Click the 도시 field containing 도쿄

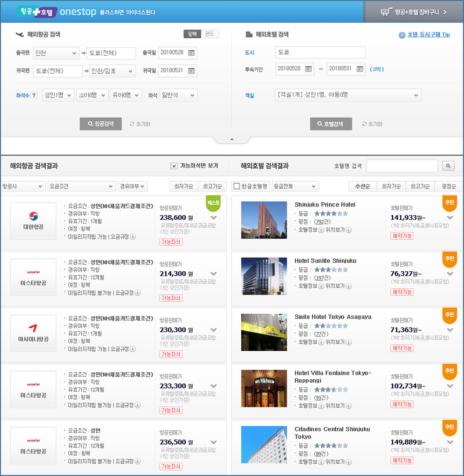[x=320, y=52]
